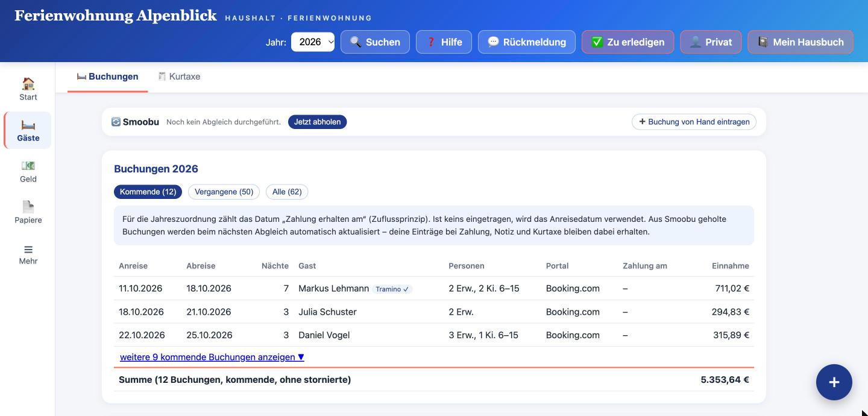Select the Vergangene (50) filter
868x416 pixels.
[224, 192]
